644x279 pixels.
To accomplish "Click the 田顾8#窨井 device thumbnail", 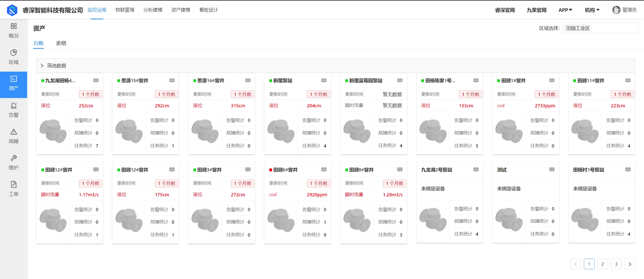I will (x=357, y=220).
